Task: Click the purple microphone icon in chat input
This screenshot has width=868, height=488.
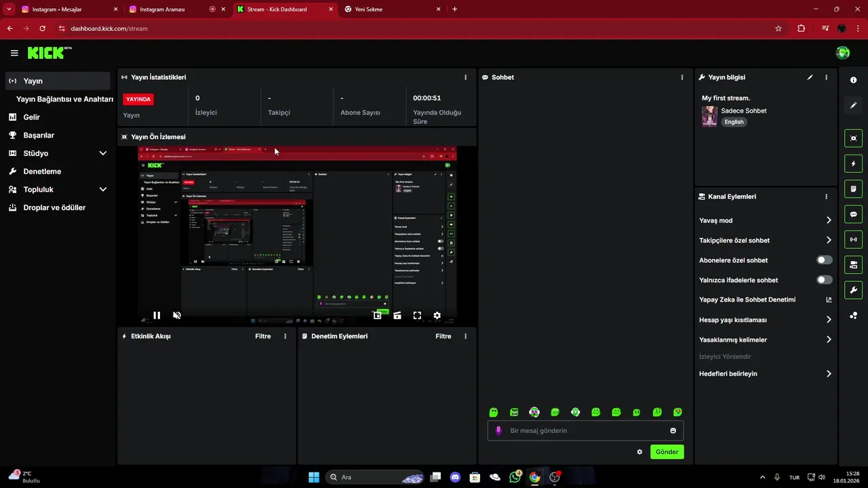Action: coord(499,430)
